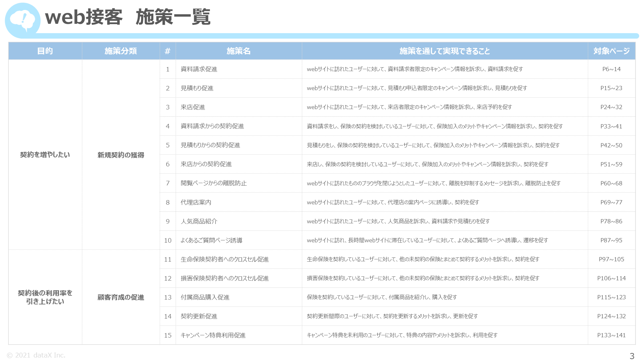This screenshot has height=362, width=644.
Task: Click policy name '代理店案内'
Action: coord(196,202)
